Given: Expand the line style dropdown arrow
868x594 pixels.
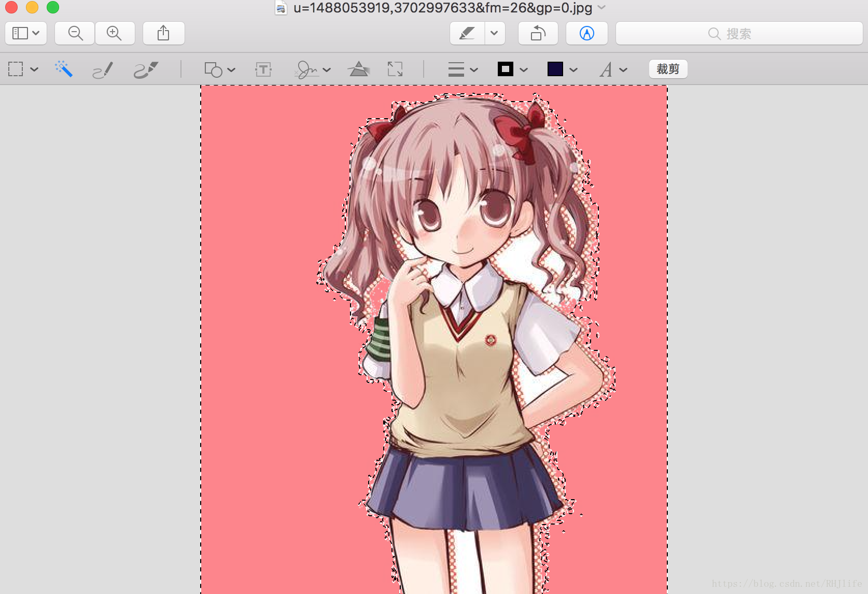Looking at the screenshot, I should [474, 70].
